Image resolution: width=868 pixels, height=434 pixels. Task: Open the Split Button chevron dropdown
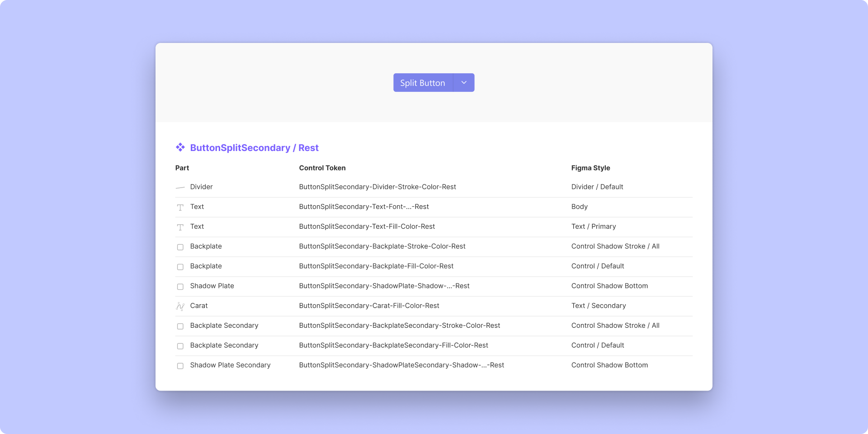[464, 83]
